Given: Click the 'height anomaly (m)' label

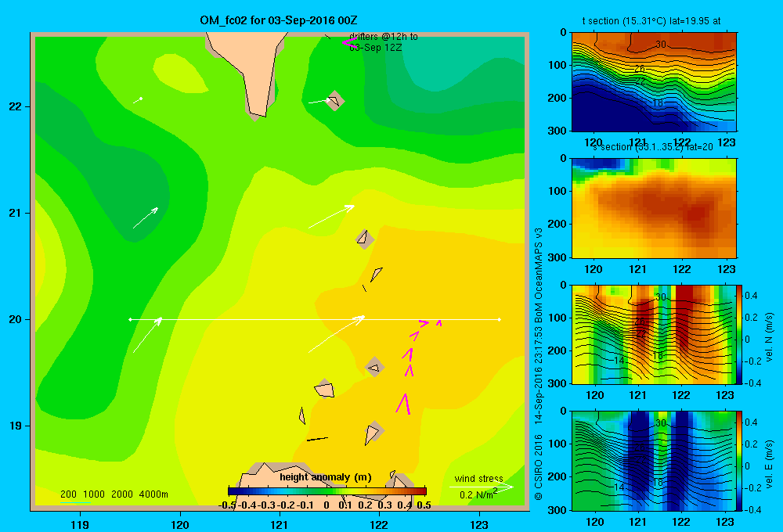Looking at the screenshot, I should (x=326, y=477).
